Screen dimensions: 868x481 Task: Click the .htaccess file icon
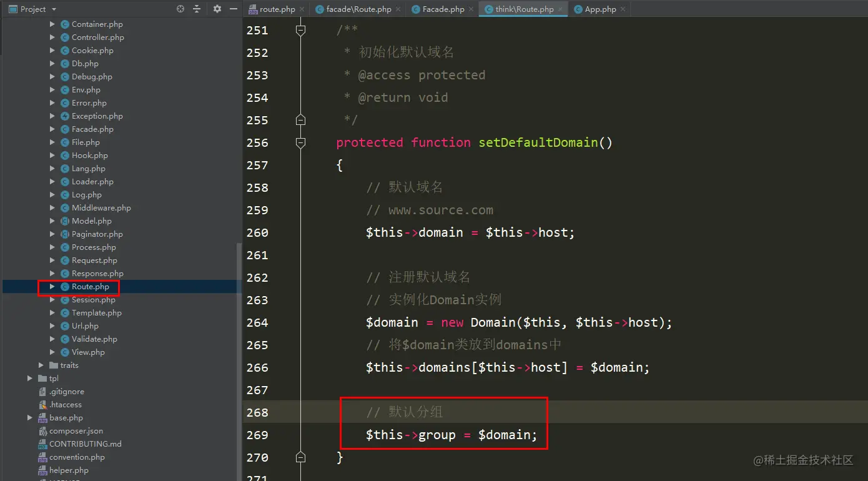pyautogui.click(x=42, y=405)
